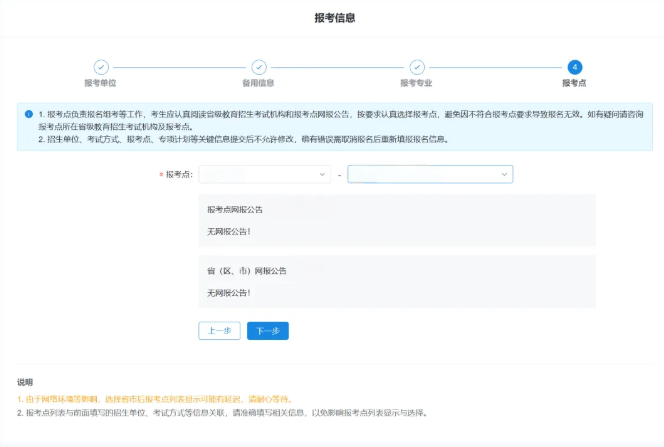
Task: Click the step 4 报考点 circle icon
Action: click(575, 67)
